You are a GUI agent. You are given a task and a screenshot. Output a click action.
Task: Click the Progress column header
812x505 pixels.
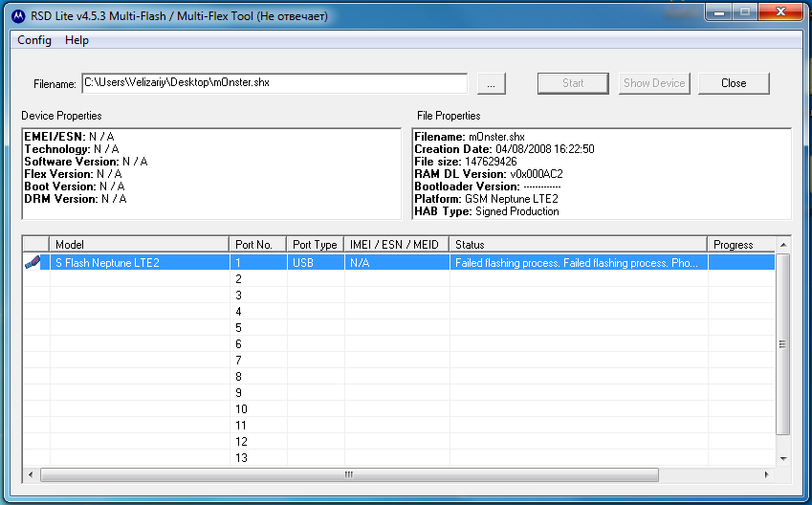point(741,245)
